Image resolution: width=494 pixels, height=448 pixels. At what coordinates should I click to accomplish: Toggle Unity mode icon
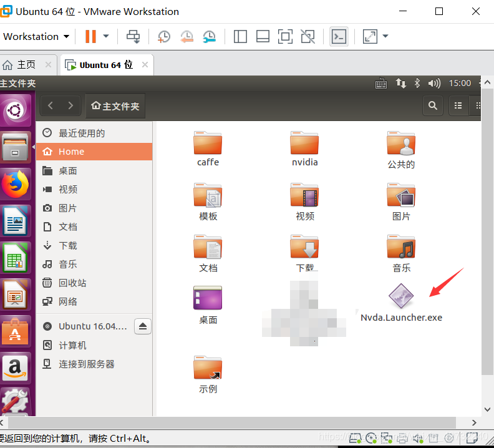[308, 37]
